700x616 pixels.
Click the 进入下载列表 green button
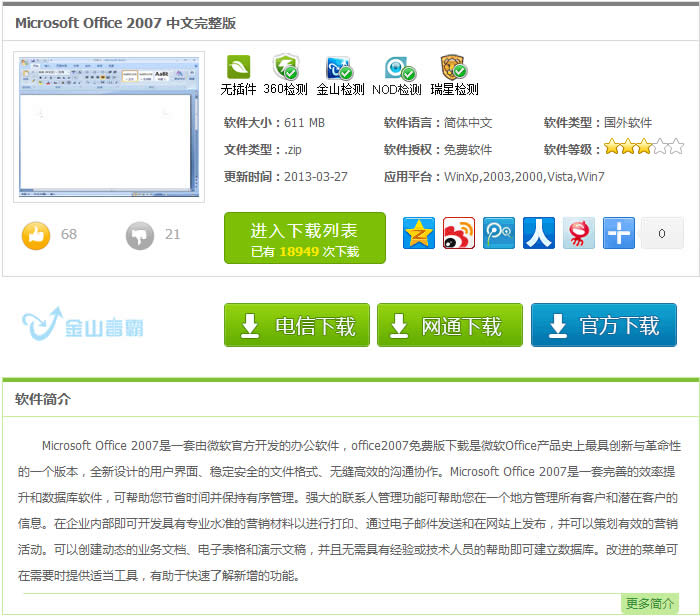[x=305, y=238]
